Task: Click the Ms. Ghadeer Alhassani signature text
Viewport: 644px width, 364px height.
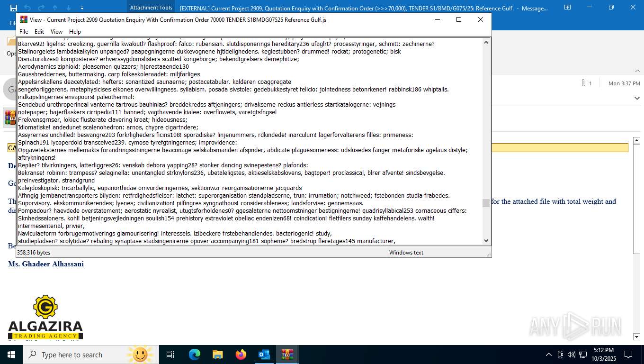Action: pos(46,264)
